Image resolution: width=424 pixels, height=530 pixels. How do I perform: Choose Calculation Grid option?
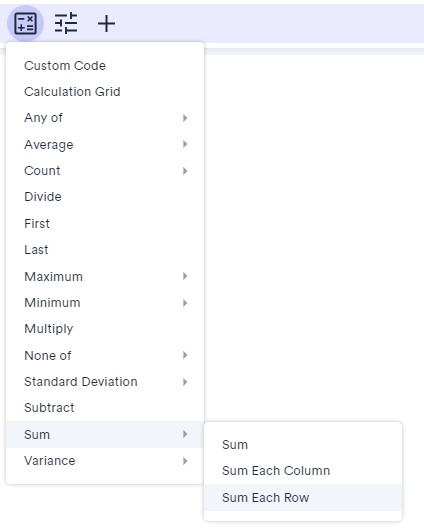pyautogui.click(x=105, y=92)
